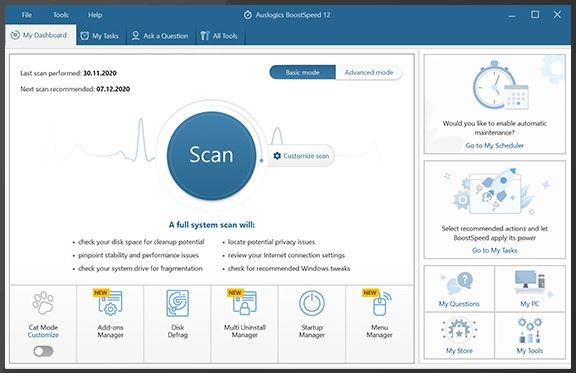Viewport: 576px width, 373px height.
Task: Click 'check your disk space for cleanup potential'
Action: (x=141, y=242)
